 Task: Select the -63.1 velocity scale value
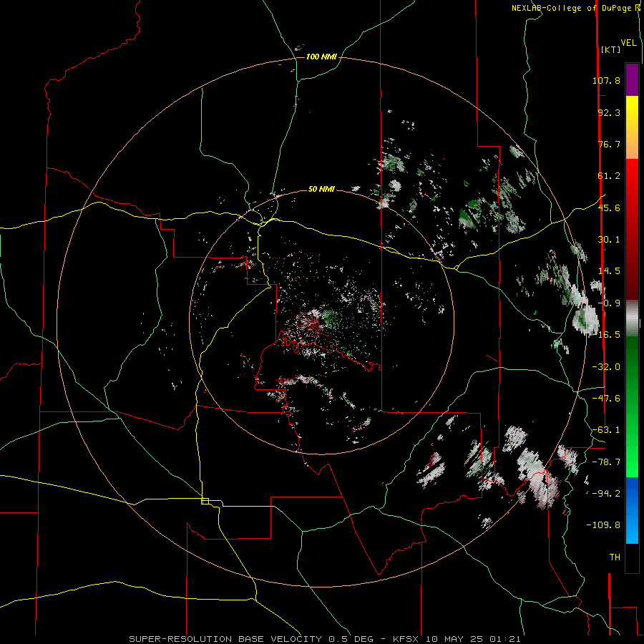pyautogui.click(x=606, y=430)
